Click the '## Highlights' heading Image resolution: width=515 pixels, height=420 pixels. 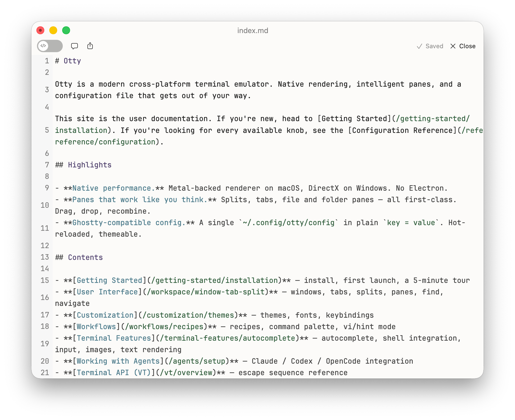click(x=83, y=165)
